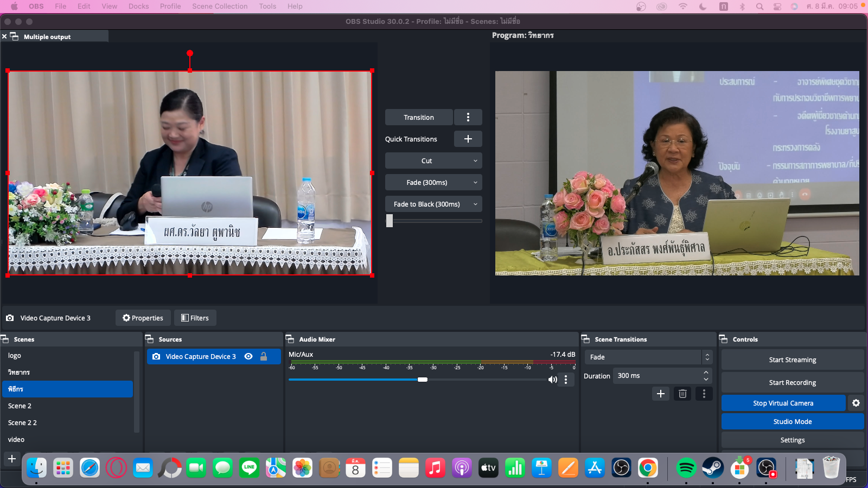Add a quick transition with plus button
Viewport: 868px width, 488px height.
point(468,139)
